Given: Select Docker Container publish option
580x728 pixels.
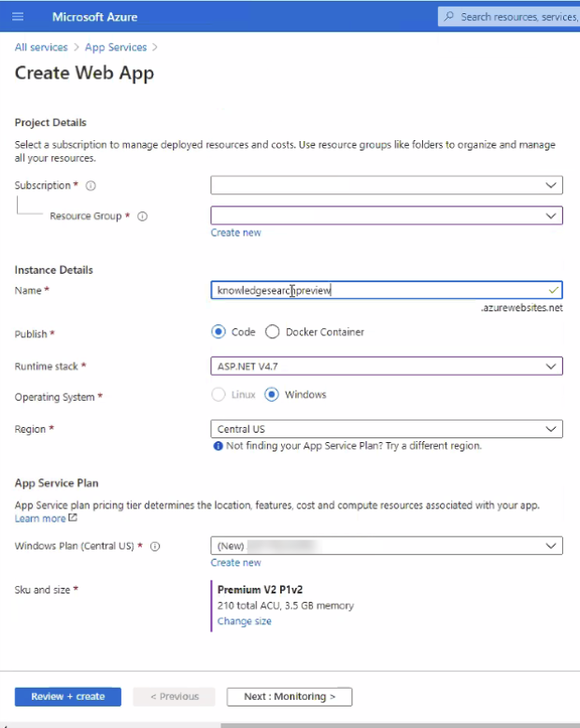Looking at the screenshot, I should tap(273, 332).
